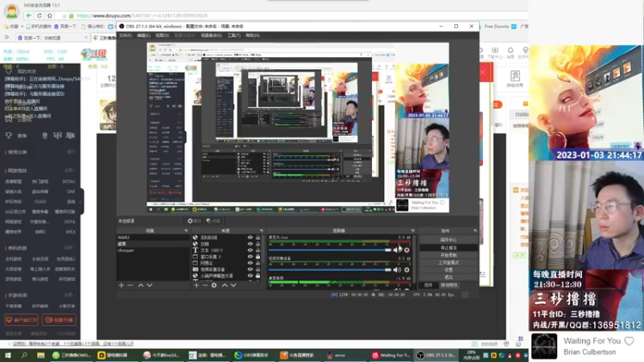Click browser back arrow in 360 browser
The height and width of the screenshot is (362, 644).
[29, 15]
